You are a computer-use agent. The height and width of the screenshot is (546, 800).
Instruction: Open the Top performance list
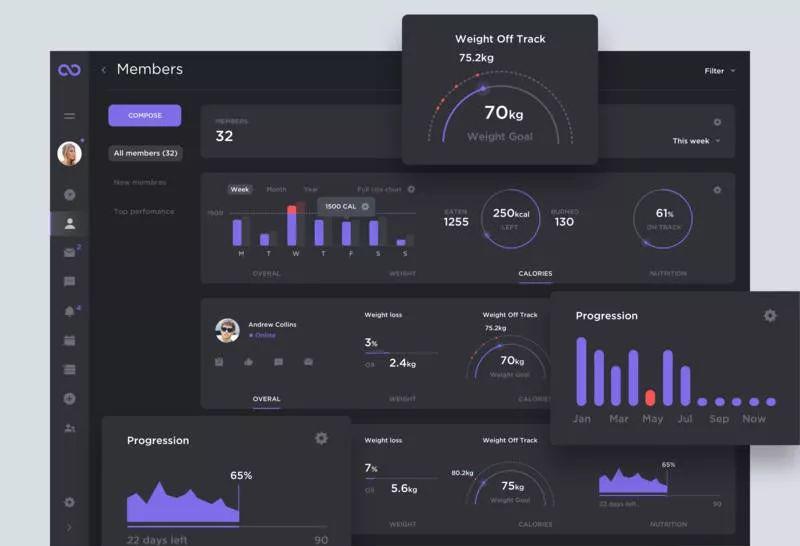tap(144, 211)
